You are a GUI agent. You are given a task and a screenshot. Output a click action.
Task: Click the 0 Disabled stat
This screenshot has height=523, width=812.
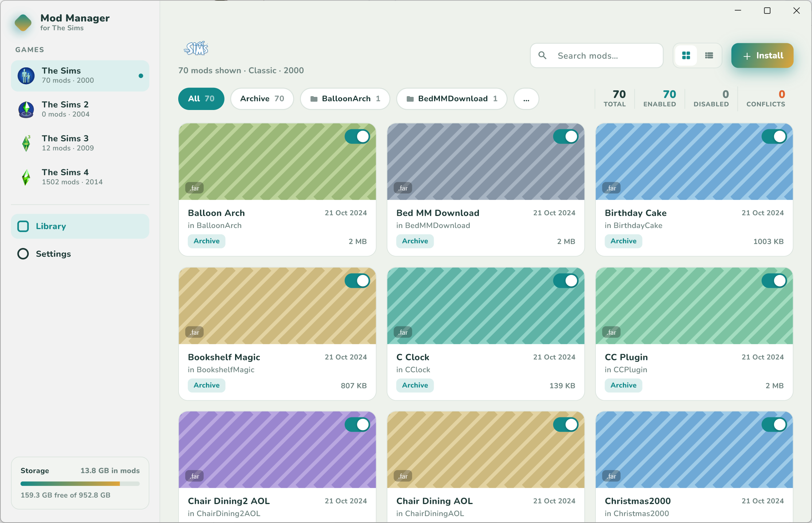pyautogui.click(x=711, y=99)
